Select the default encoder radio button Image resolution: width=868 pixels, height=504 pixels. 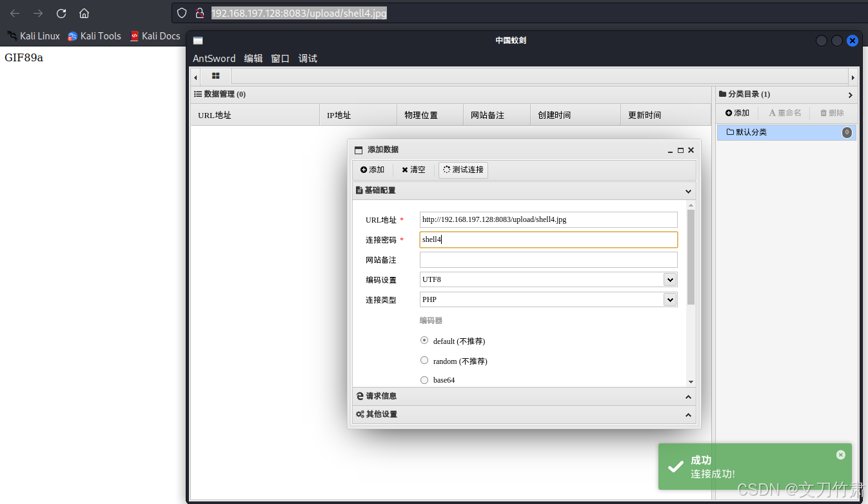click(424, 340)
